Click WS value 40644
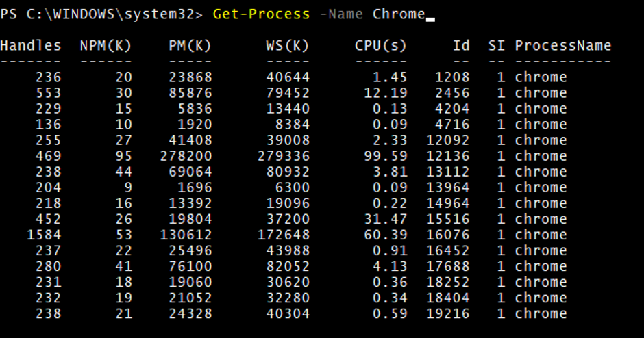This screenshot has width=644, height=338. [x=288, y=77]
